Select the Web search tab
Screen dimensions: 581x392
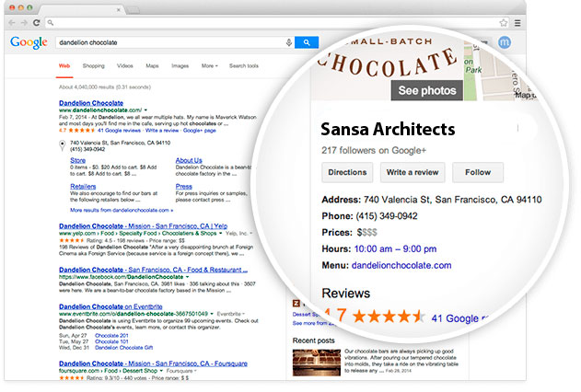(64, 66)
